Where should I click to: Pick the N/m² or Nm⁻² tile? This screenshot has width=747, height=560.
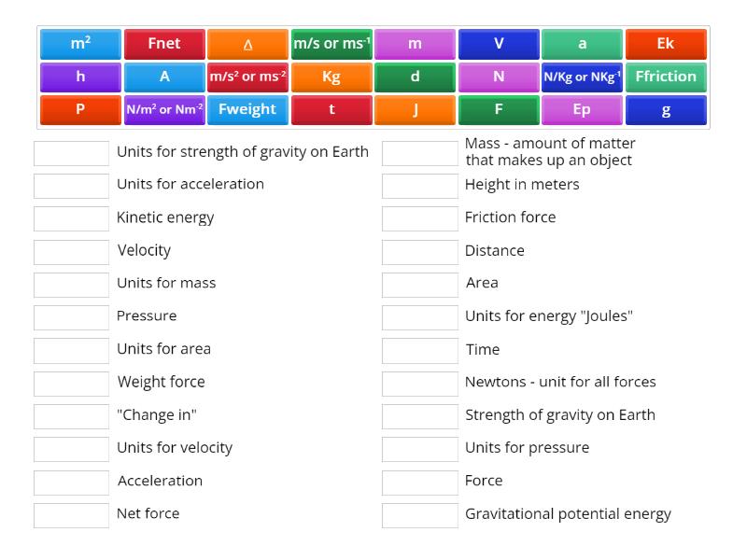tap(164, 109)
